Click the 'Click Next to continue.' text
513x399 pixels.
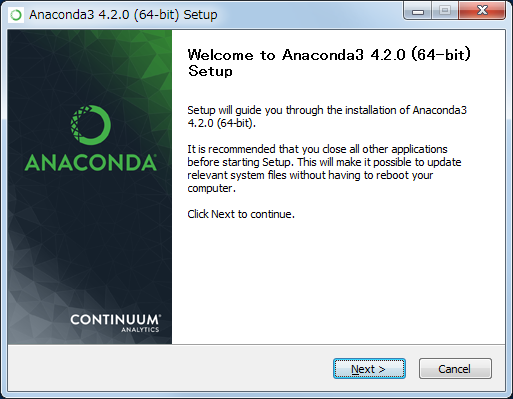(x=241, y=214)
